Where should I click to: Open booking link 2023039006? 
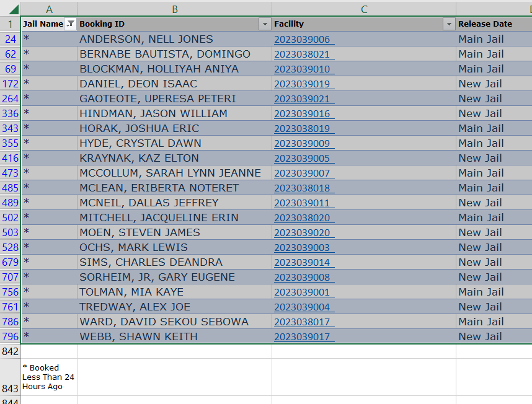[303, 40]
